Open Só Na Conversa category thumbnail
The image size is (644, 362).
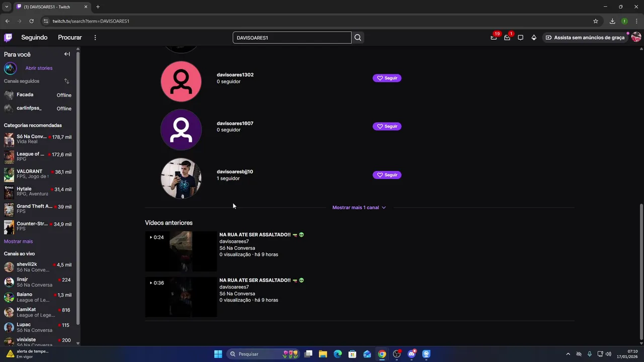click(x=9, y=139)
